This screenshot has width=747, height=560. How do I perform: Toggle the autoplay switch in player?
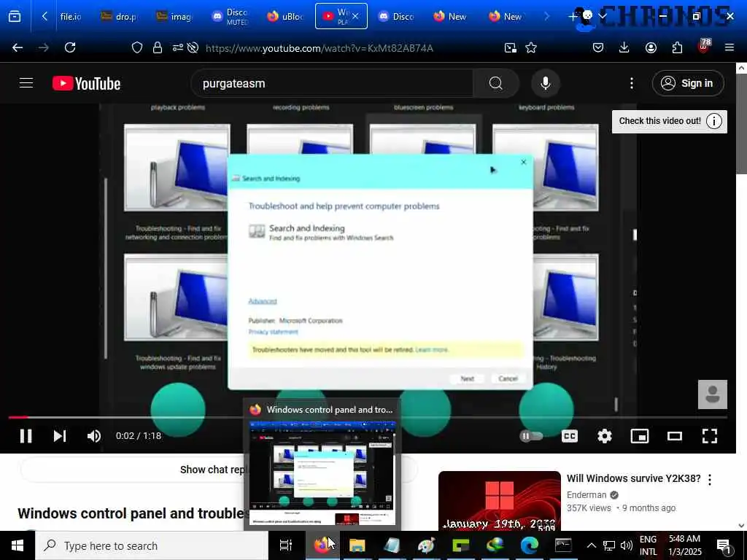click(531, 436)
